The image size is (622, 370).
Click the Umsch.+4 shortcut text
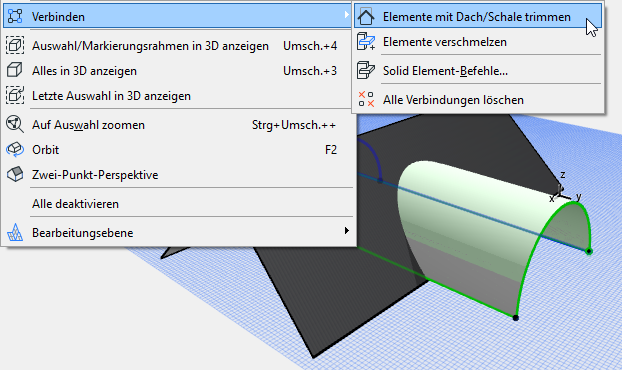(310, 46)
